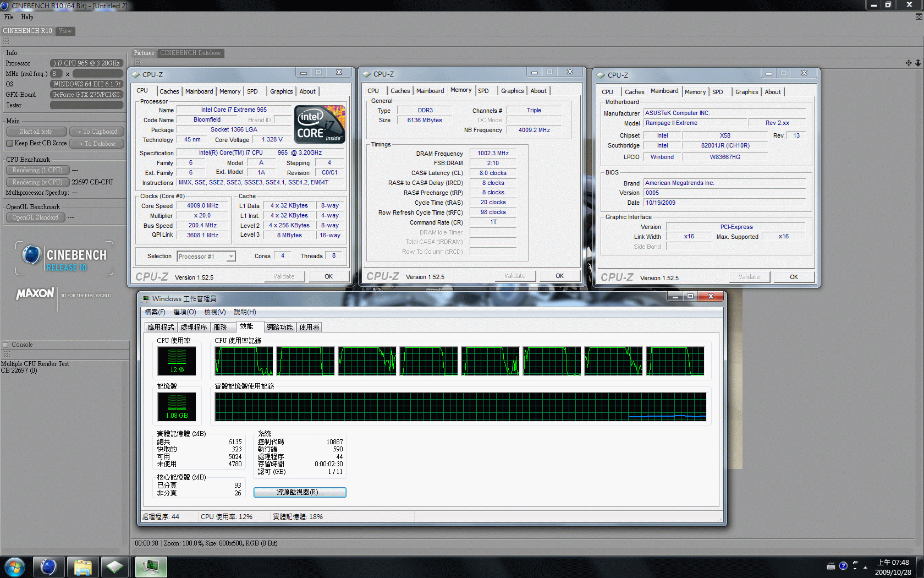Viewport: 924px width, 578px height.
Task: Switch to the Pictures tab
Action: [144, 53]
